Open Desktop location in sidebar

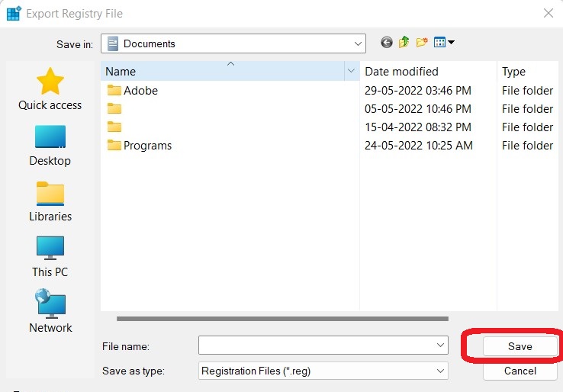pyautogui.click(x=50, y=146)
